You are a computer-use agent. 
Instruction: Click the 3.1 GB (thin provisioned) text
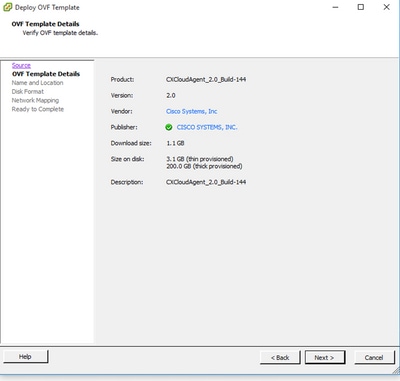(200, 159)
